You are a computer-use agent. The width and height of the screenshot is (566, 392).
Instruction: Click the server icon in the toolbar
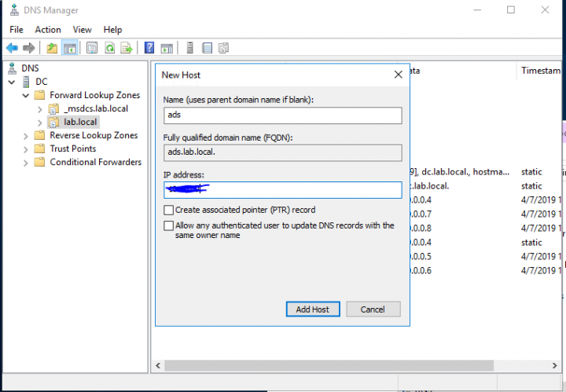pos(189,48)
